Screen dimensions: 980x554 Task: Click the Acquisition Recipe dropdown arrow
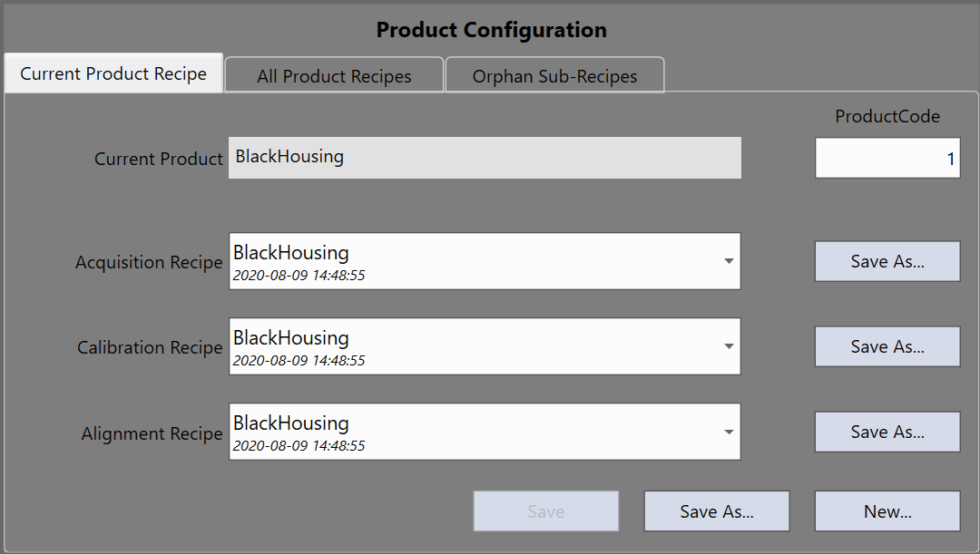tap(729, 261)
